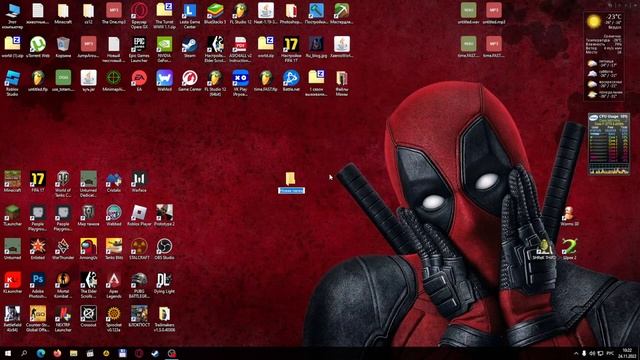Screen dimensions: 640x360
Task: Select the Shrek 2 desktop shortcut
Action: point(569,249)
